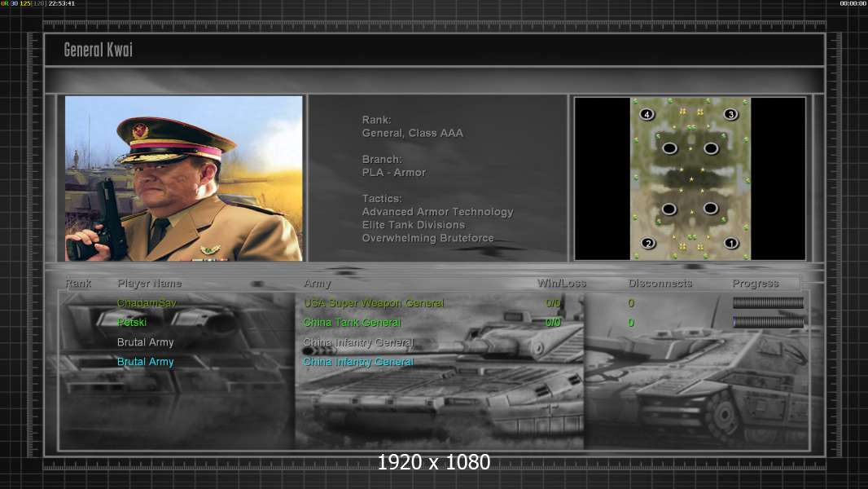Select start position 2 on minimap

pyautogui.click(x=648, y=243)
